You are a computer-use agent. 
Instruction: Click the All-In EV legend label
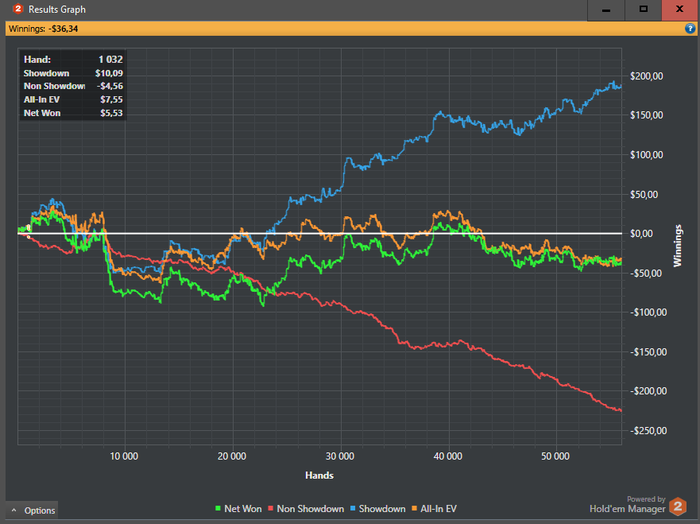click(x=438, y=509)
